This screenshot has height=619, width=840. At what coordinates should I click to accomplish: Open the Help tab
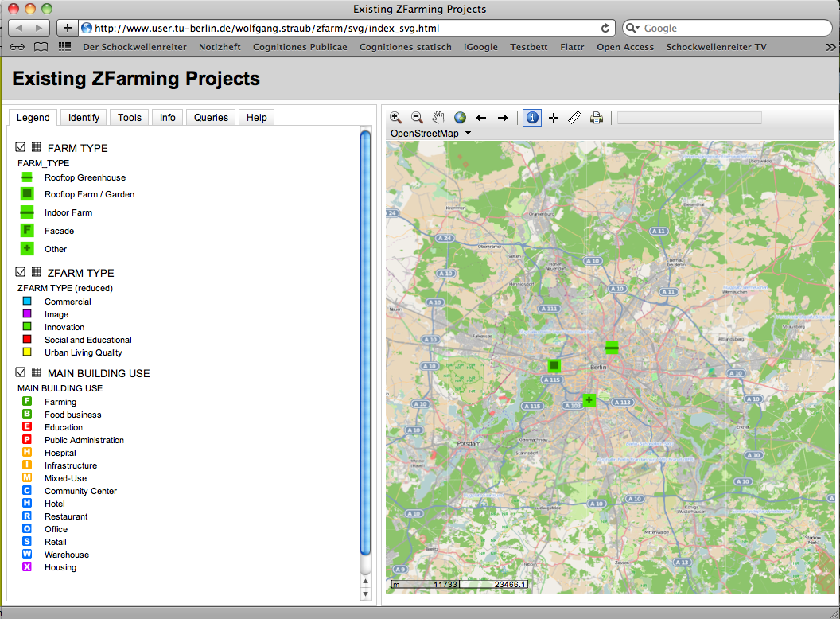257,118
